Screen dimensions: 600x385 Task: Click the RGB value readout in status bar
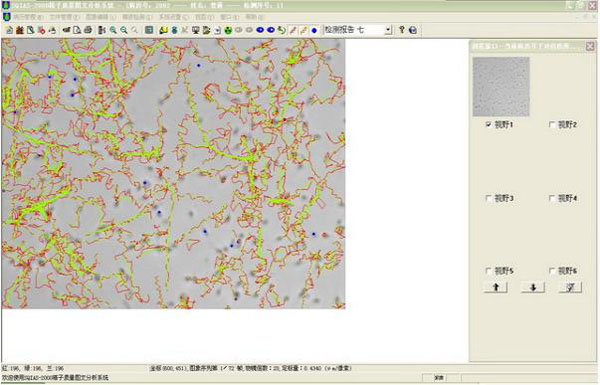[x=33, y=368]
